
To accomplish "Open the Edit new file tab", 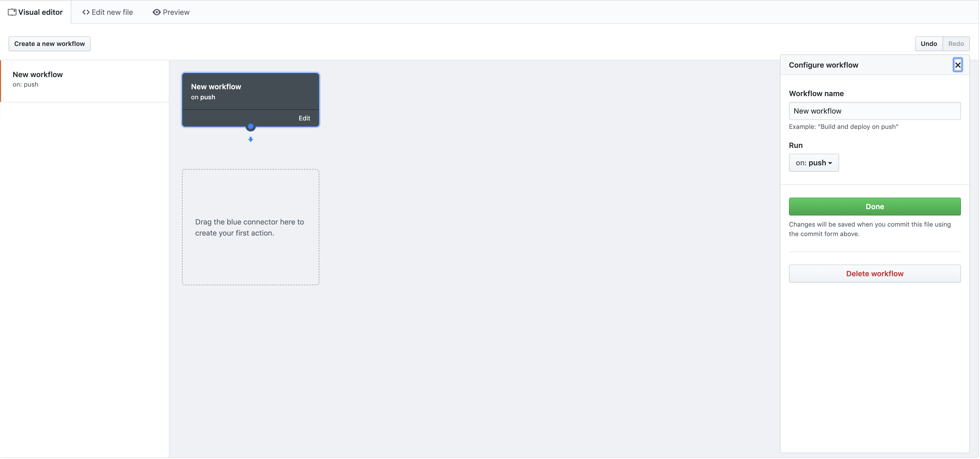I will [x=108, y=12].
